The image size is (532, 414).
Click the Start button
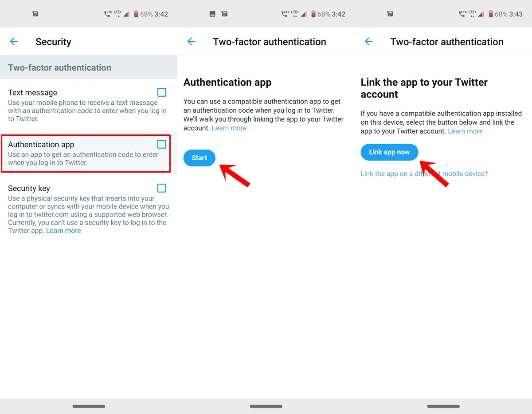(x=199, y=158)
